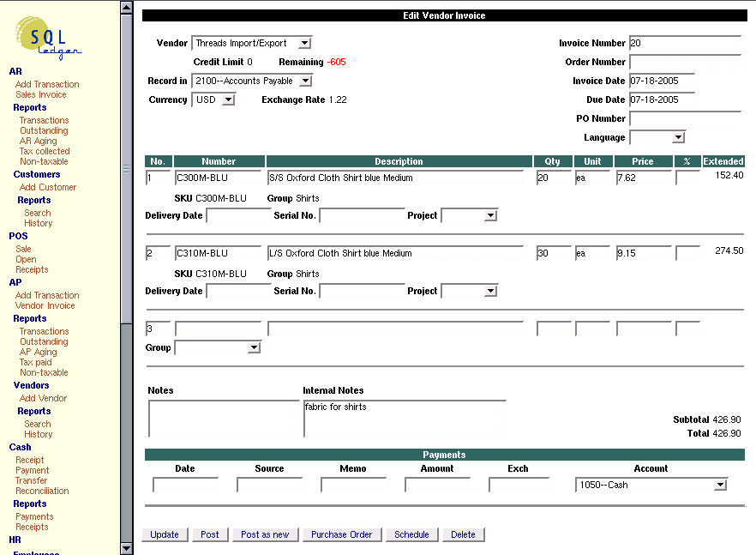Click the payment Amount field
This screenshot has width=756, height=555.
point(437,485)
